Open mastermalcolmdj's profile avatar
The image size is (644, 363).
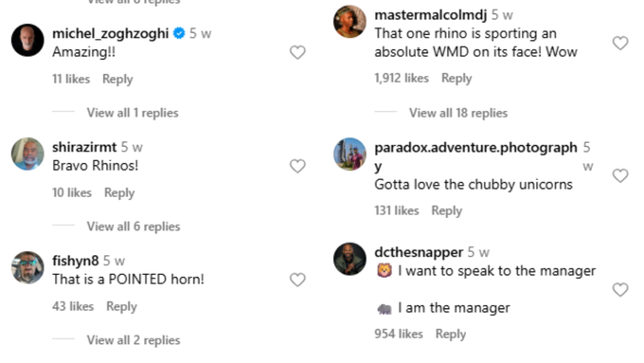[x=349, y=22]
